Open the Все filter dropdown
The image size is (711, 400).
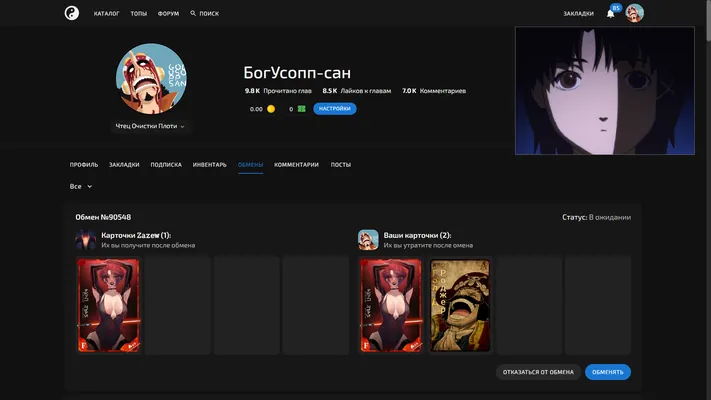click(81, 186)
